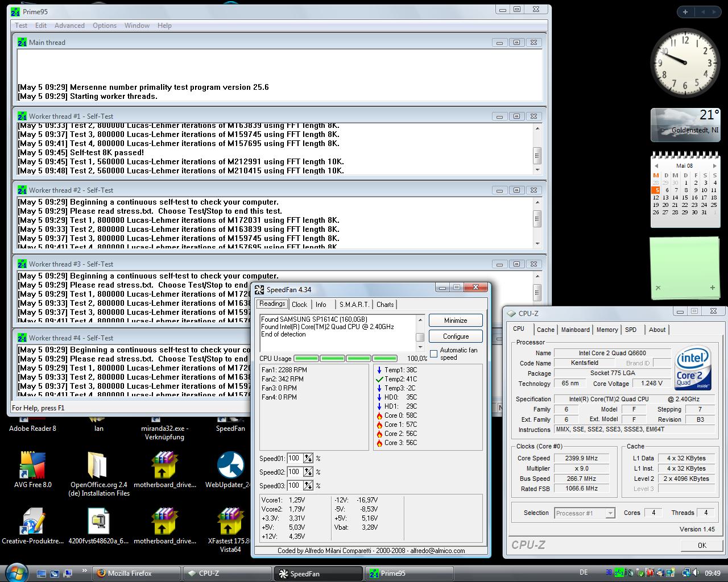Open the network tray icon
Screen dimensions: 728x582
[x=686, y=573]
